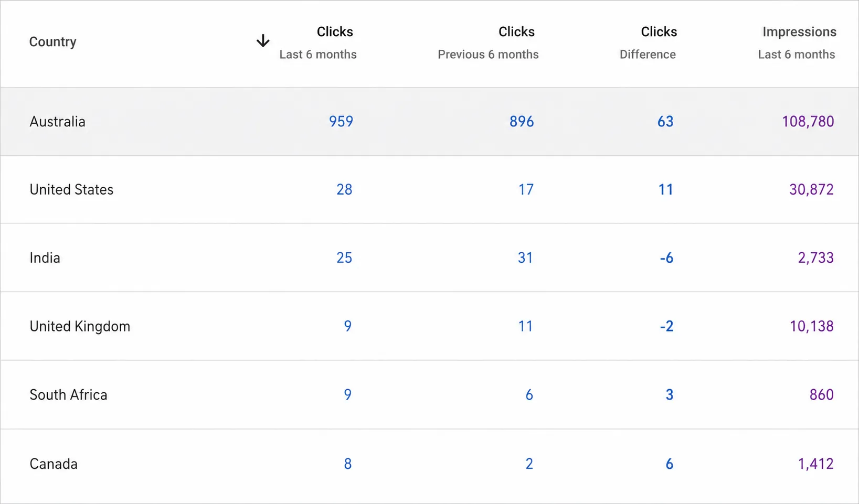Sort by the Country column header

(x=52, y=41)
